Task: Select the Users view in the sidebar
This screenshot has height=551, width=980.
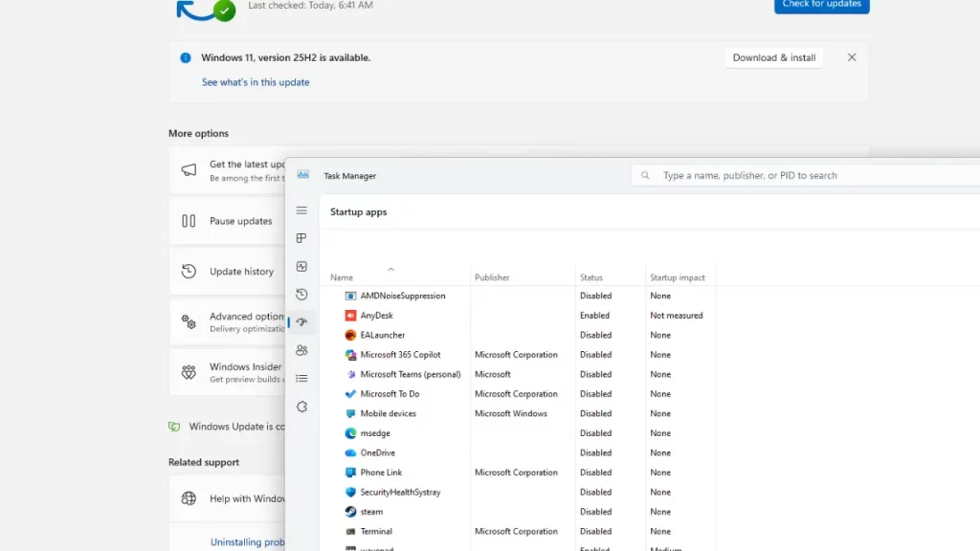Action: point(301,350)
